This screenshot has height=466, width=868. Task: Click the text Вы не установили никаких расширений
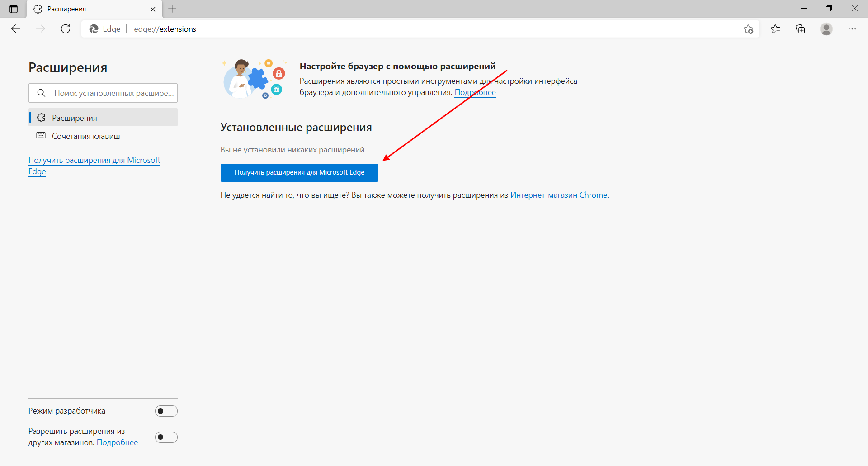click(292, 150)
